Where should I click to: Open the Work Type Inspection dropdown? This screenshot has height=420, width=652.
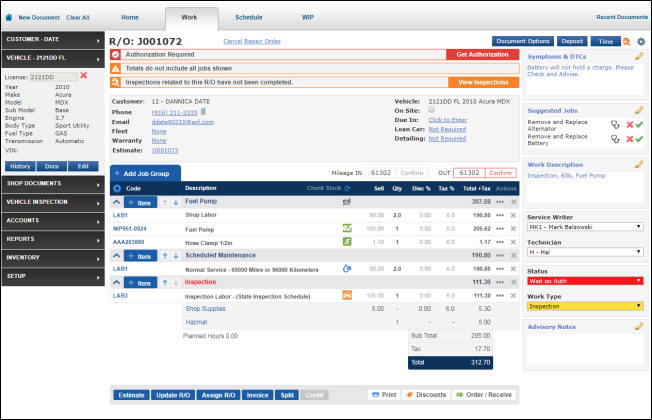[x=585, y=306]
